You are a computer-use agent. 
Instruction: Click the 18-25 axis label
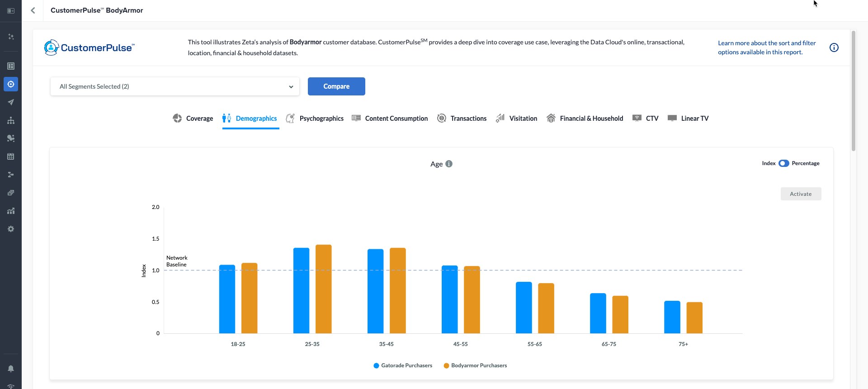(238, 344)
